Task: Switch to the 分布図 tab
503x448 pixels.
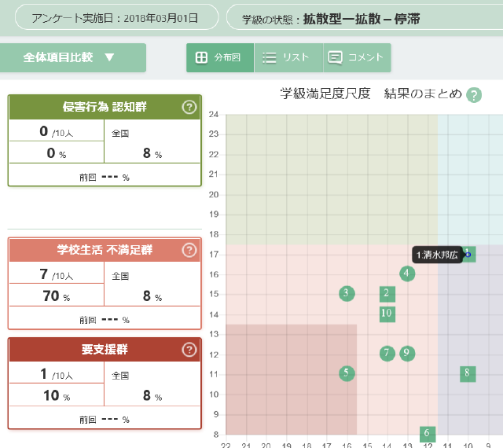Action: click(x=220, y=57)
